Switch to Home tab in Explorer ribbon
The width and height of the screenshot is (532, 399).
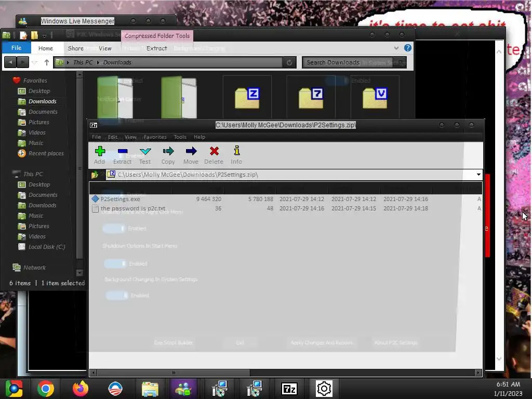click(46, 48)
